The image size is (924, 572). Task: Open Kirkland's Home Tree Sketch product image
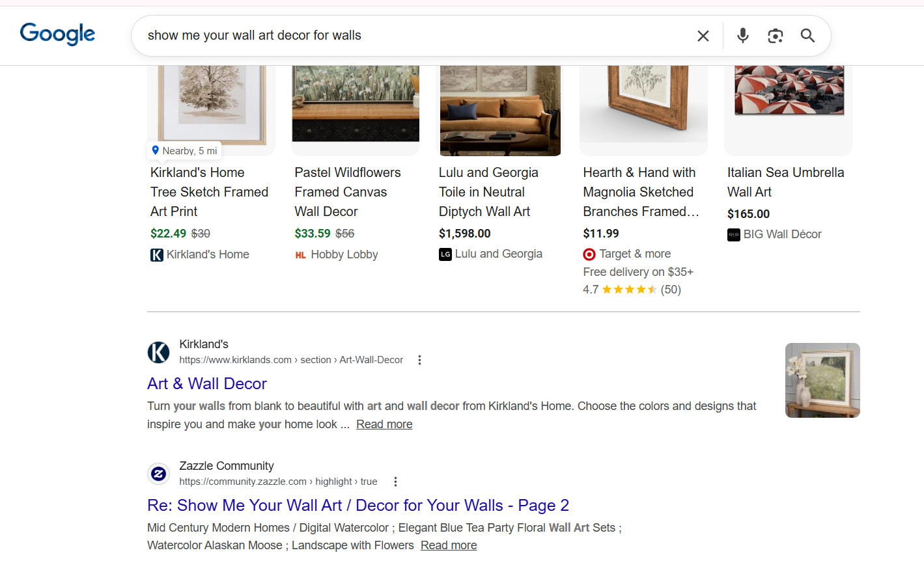point(211,109)
